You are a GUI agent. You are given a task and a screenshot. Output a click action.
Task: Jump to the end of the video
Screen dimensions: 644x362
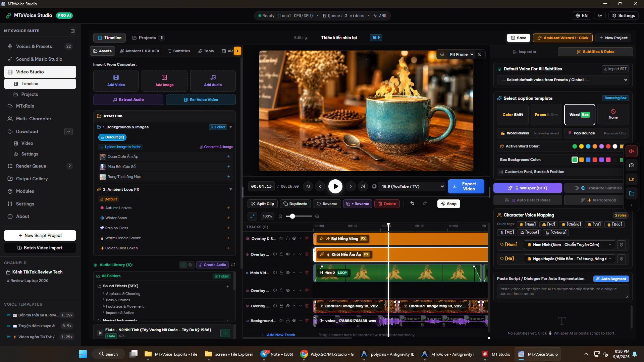[363, 186]
